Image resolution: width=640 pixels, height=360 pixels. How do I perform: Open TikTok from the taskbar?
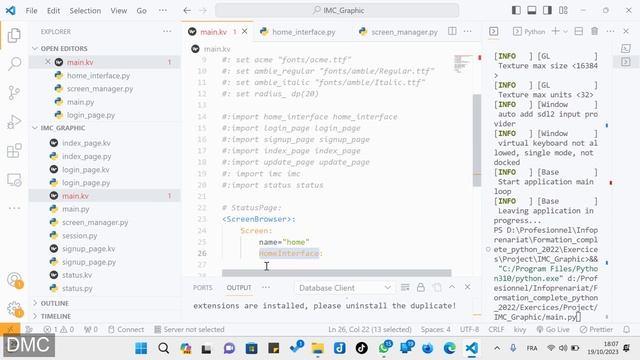(x=361, y=348)
